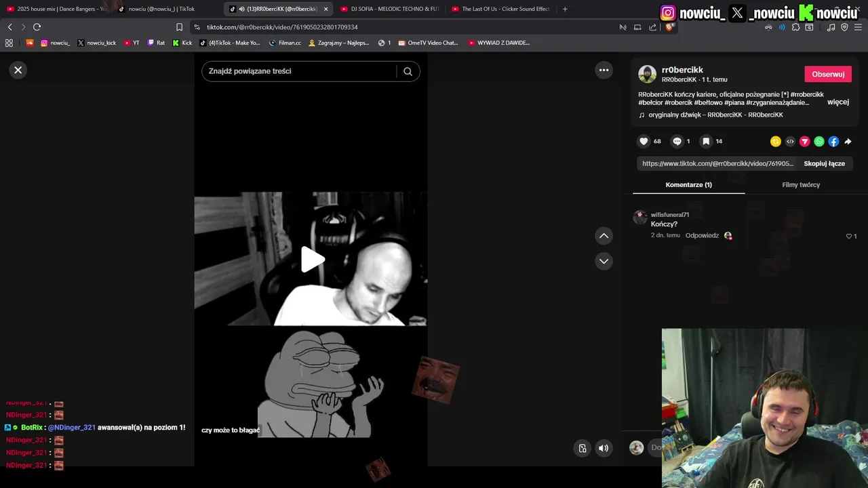Open comments via speech bubble icon
This screenshot has width=868, height=488.
[677, 141]
